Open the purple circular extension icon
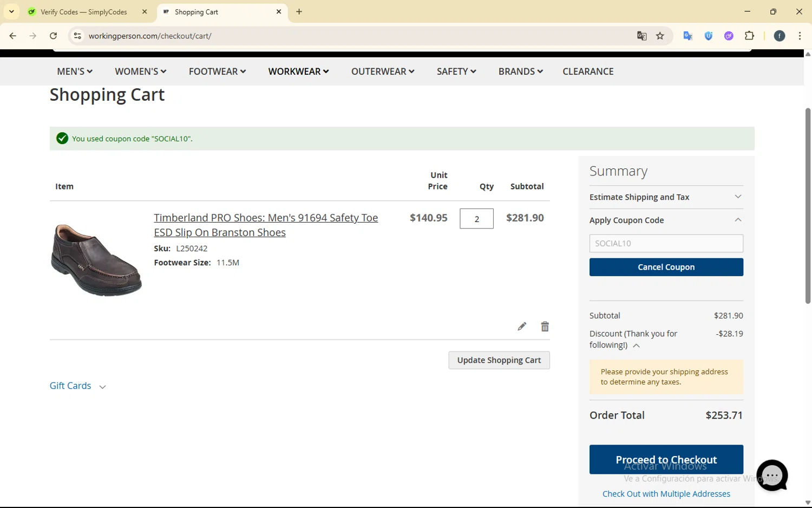The width and height of the screenshot is (812, 508). point(729,36)
